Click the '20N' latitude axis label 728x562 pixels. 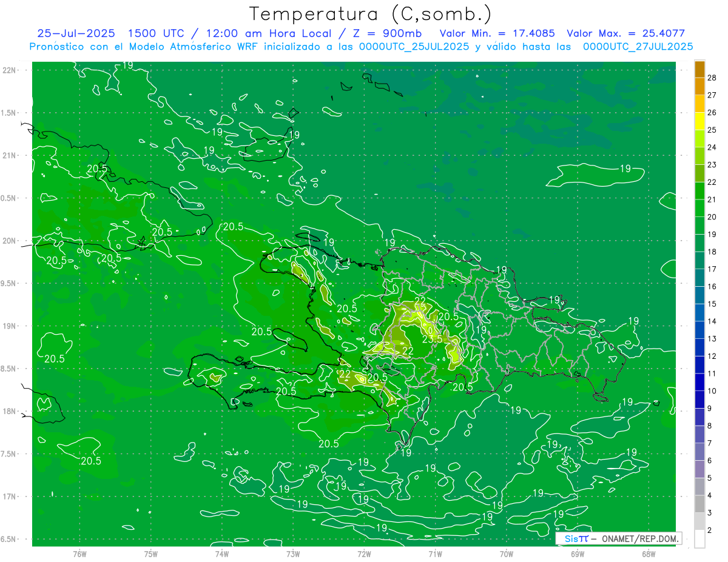pyautogui.click(x=9, y=241)
